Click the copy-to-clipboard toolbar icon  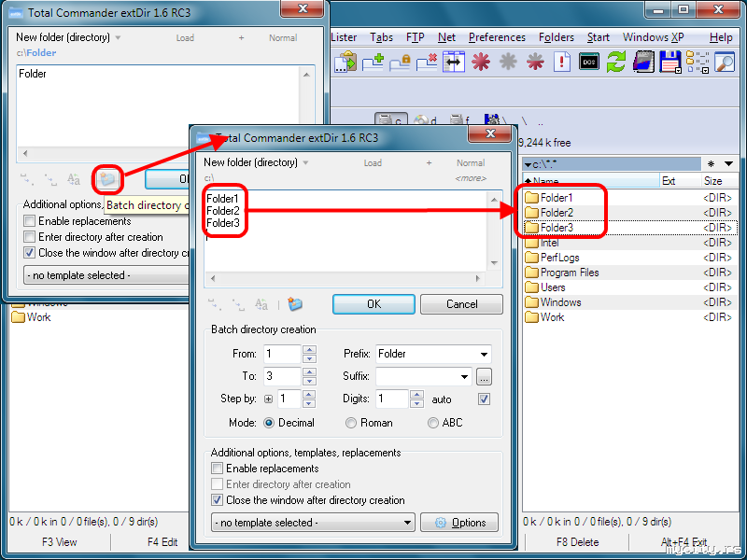click(x=345, y=62)
